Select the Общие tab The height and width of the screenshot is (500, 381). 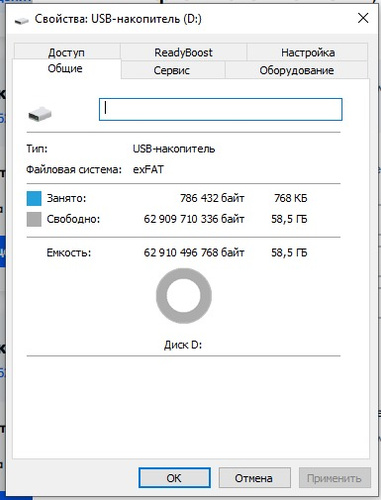coord(65,68)
